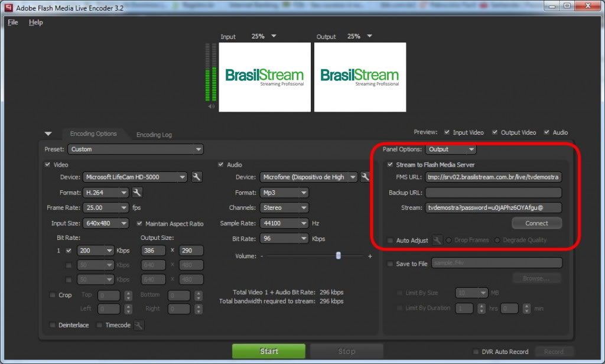This screenshot has width=605, height=364.
Task: Switch to Encoding Log tab
Action: [x=154, y=134]
